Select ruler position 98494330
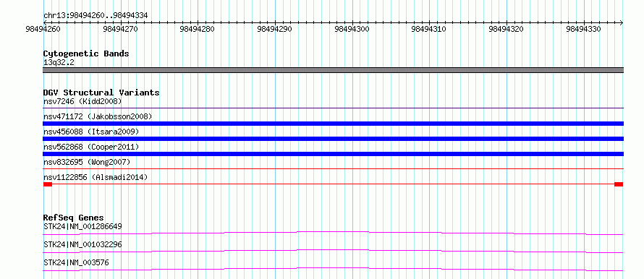644x279 pixels. point(584,29)
